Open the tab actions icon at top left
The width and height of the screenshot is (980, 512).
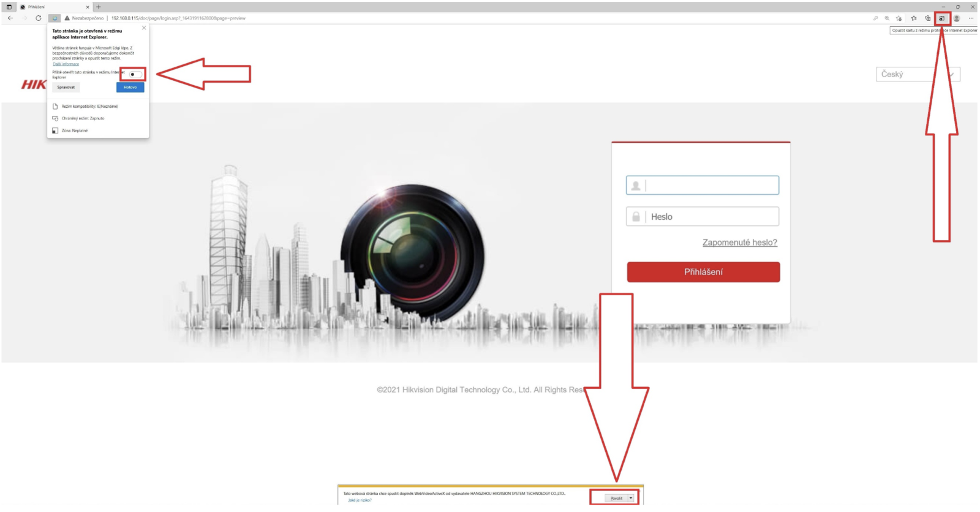(9, 7)
